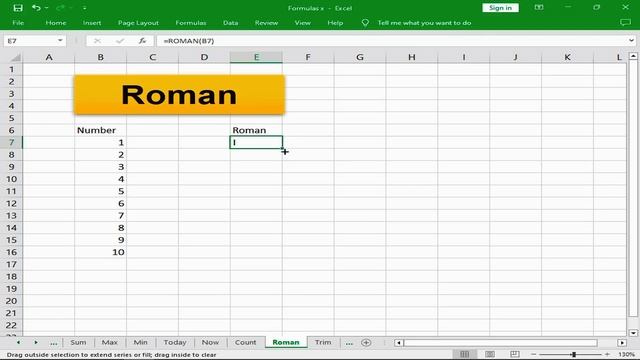Open Customize Quick Access Toolbar dropdown
The image size is (640, 360).
point(84,8)
